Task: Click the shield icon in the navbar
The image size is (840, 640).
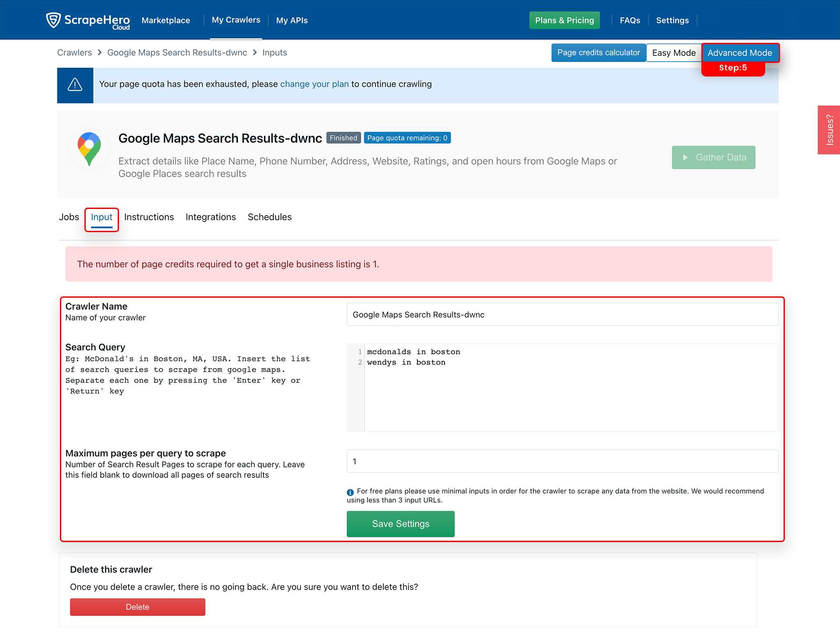Action: (x=53, y=20)
